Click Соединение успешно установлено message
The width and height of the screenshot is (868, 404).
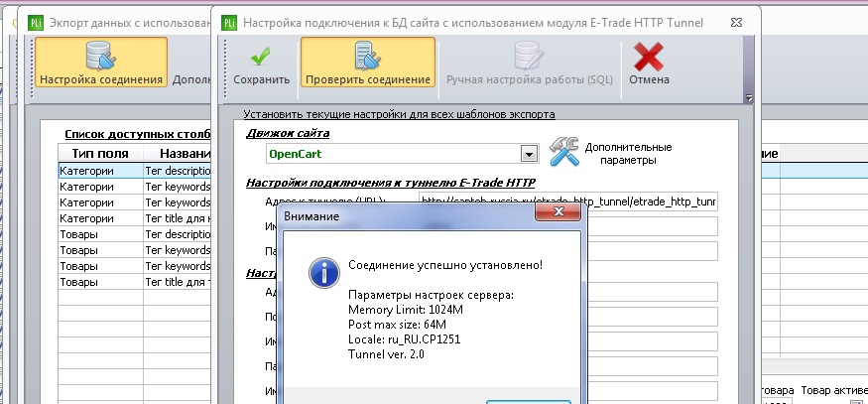click(x=445, y=265)
